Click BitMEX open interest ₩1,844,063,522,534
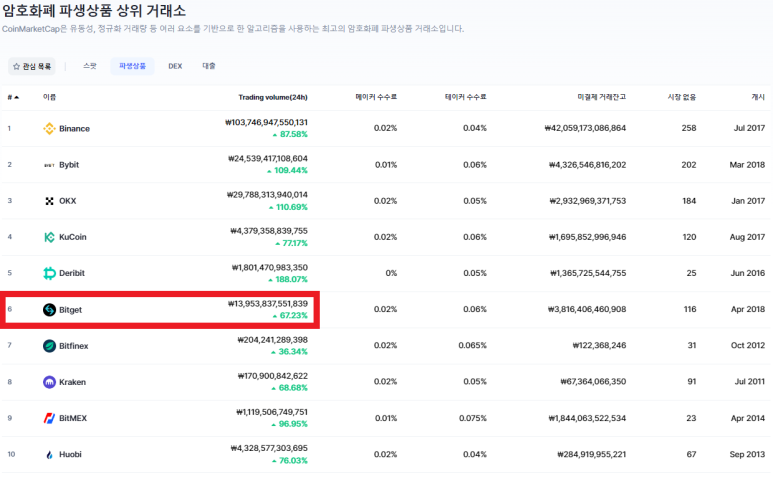The height and width of the screenshot is (479, 773). (587, 418)
